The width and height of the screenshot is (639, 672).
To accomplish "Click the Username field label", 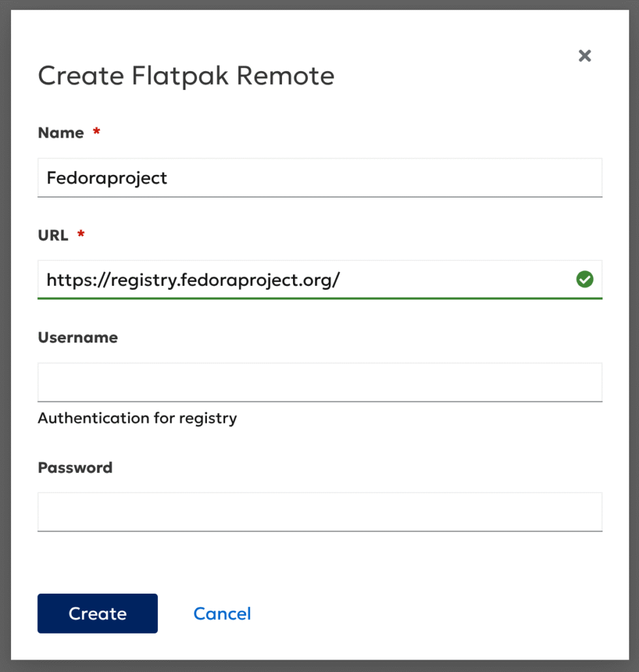I will click(78, 338).
